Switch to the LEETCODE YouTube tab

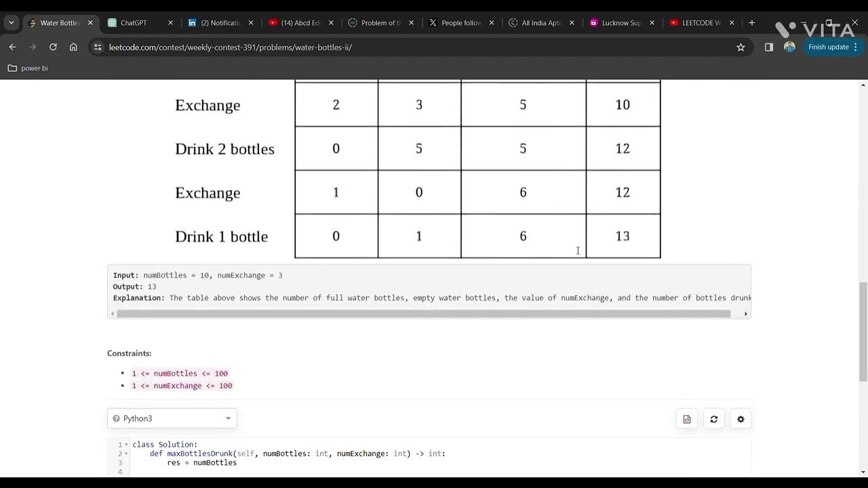click(701, 22)
